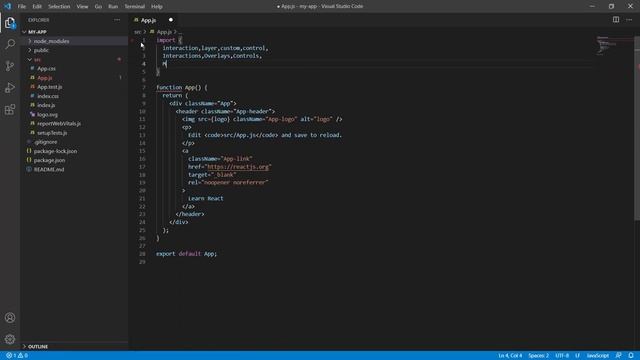Open reportWebVitals.js file
This screenshot has height=360, width=640.
point(59,124)
